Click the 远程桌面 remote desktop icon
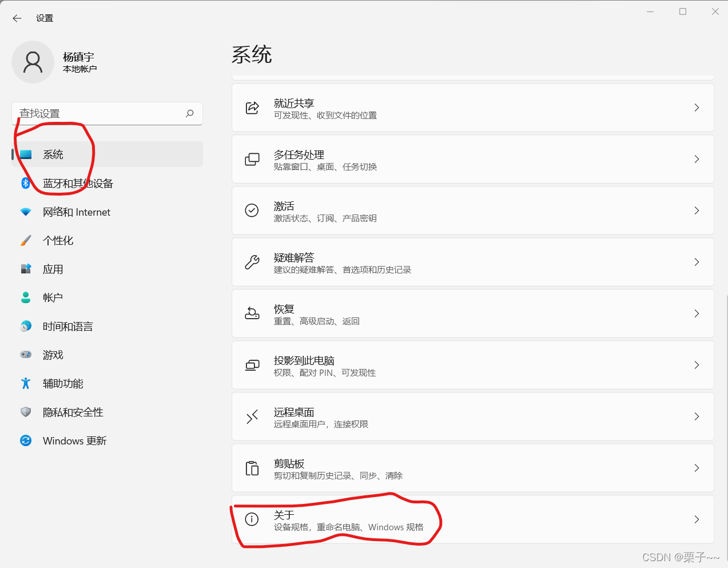Viewport: 728px width, 568px height. pos(252,416)
